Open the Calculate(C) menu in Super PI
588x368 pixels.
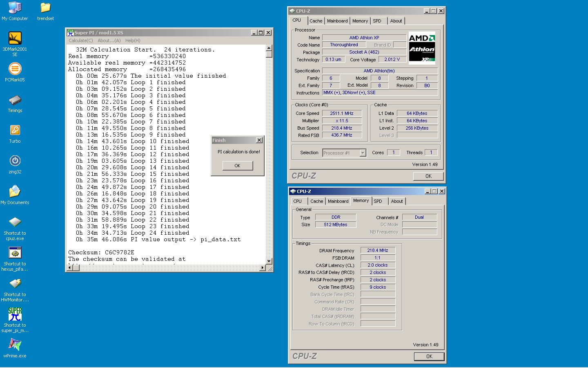pyautogui.click(x=80, y=40)
